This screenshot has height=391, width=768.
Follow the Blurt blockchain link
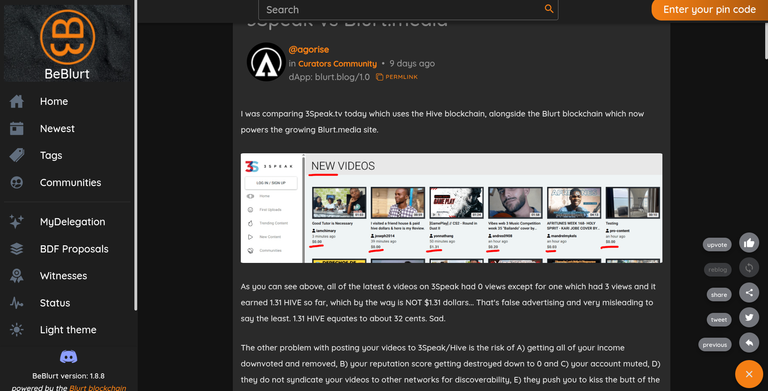(x=97, y=388)
